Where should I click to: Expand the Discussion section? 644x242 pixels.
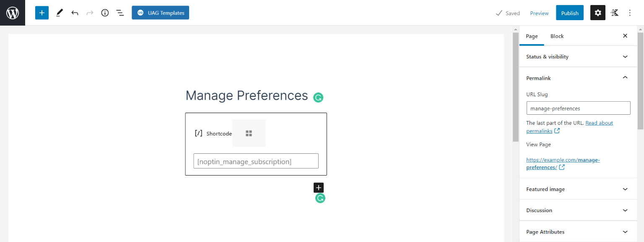tap(578, 210)
